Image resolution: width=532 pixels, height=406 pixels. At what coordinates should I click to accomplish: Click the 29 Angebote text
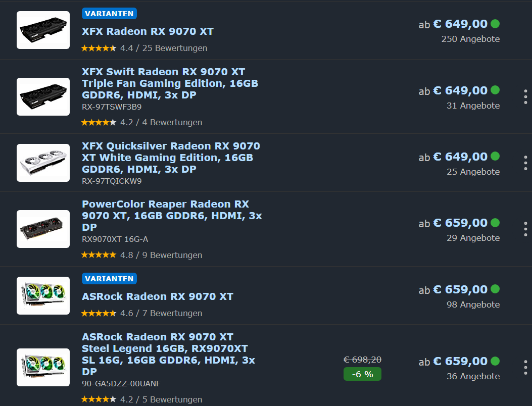(x=473, y=238)
